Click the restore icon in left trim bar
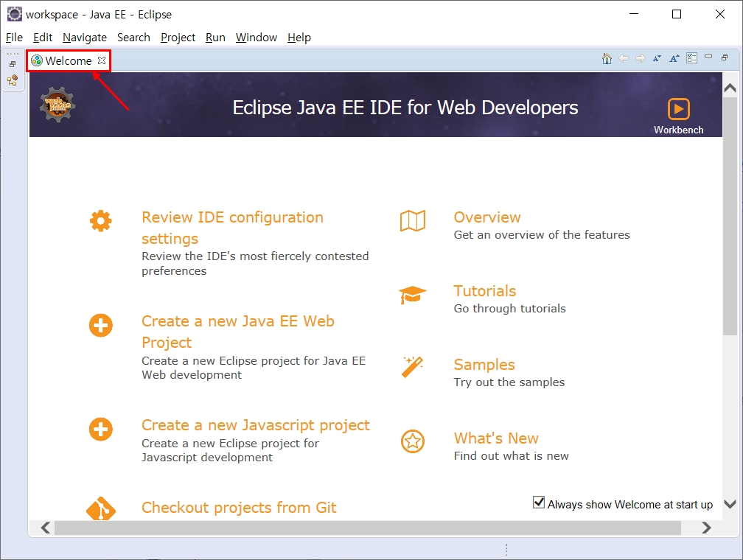Viewport: 743px width, 560px height. click(x=13, y=64)
